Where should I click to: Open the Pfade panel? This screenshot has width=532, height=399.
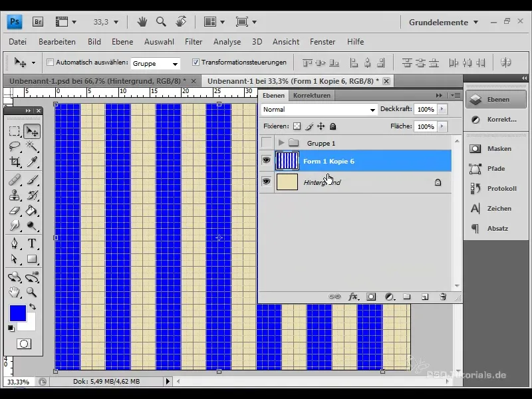coord(495,169)
